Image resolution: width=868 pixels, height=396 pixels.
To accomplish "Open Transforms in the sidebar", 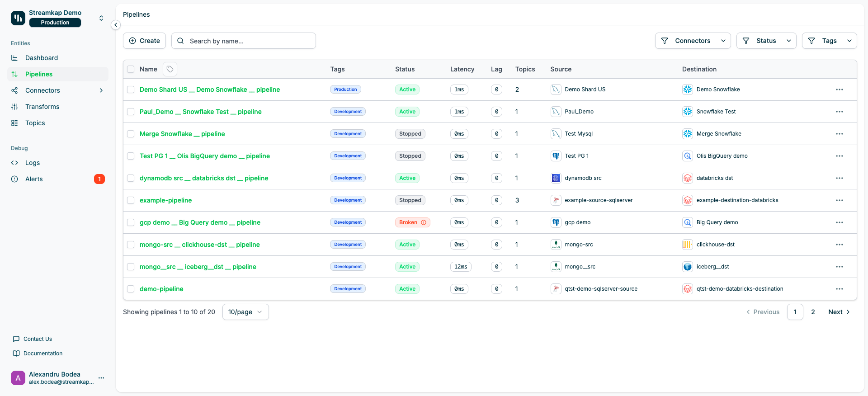I will tap(58, 107).
